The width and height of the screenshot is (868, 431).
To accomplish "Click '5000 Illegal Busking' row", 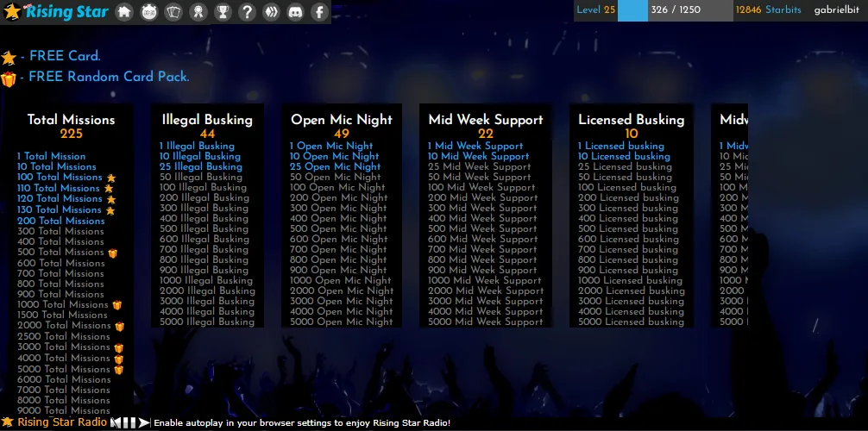I will click(207, 322).
